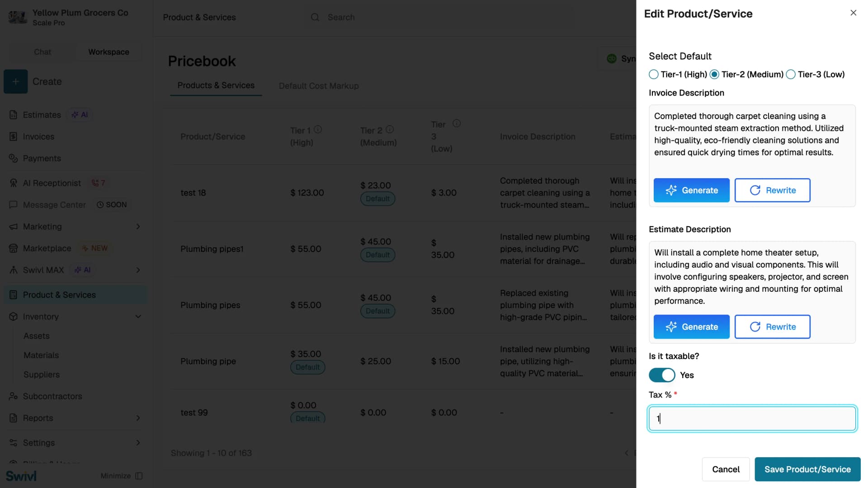Open Products & Services tab
868x488 pixels.
[x=216, y=85]
